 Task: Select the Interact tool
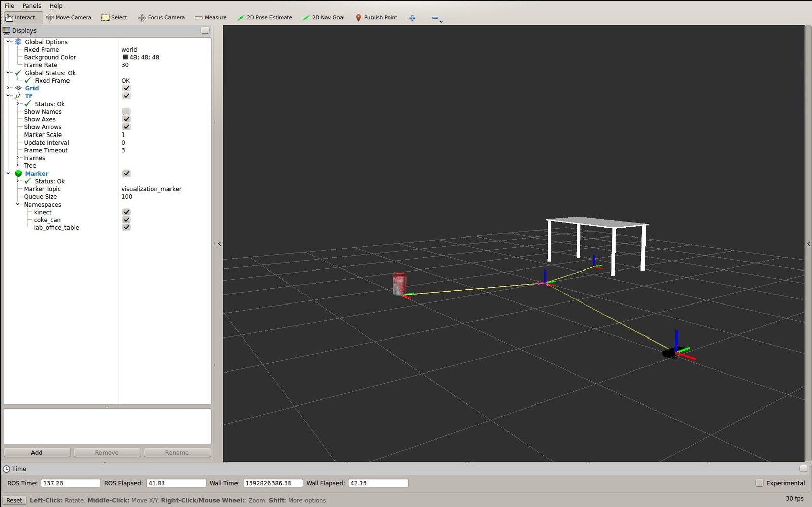pyautogui.click(x=20, y=18)
